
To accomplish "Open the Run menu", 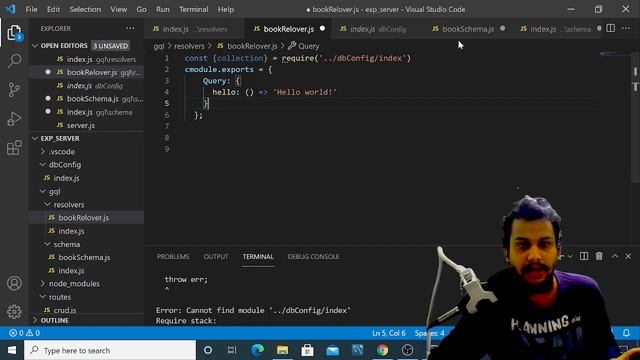I will click(x=162, y=9).
